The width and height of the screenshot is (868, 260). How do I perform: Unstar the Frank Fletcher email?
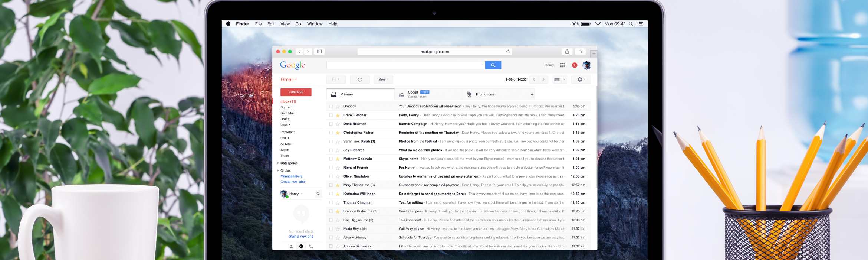pyautogui.click(x=338, y=115)
